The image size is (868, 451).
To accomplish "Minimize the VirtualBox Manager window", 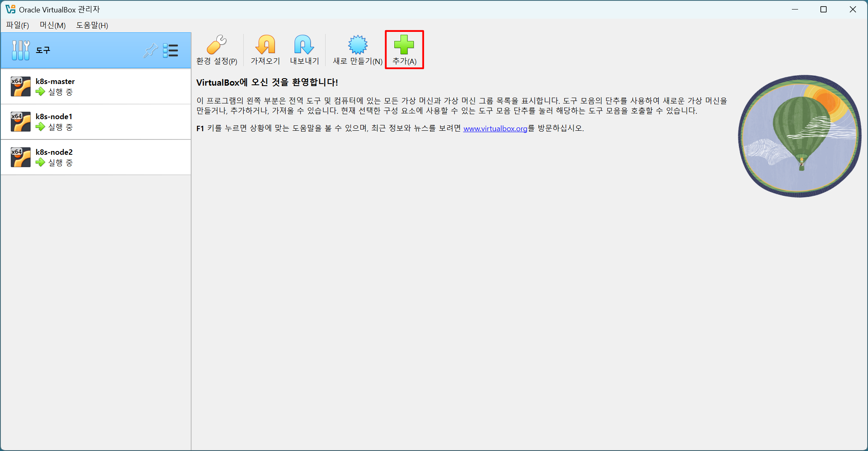I will pos(795,9).
